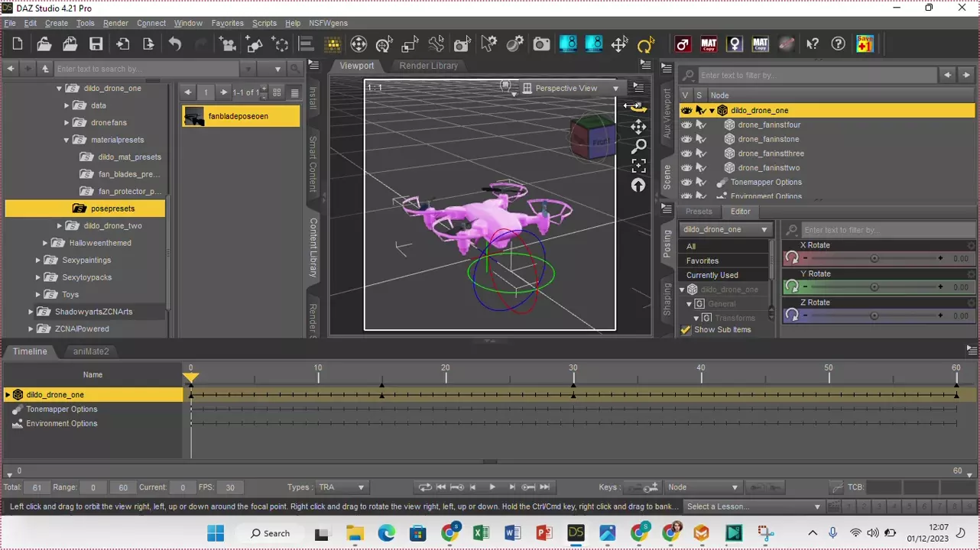980x550 pixels.
Task: Click the Render camera icon
Action: tap(541, 44)
